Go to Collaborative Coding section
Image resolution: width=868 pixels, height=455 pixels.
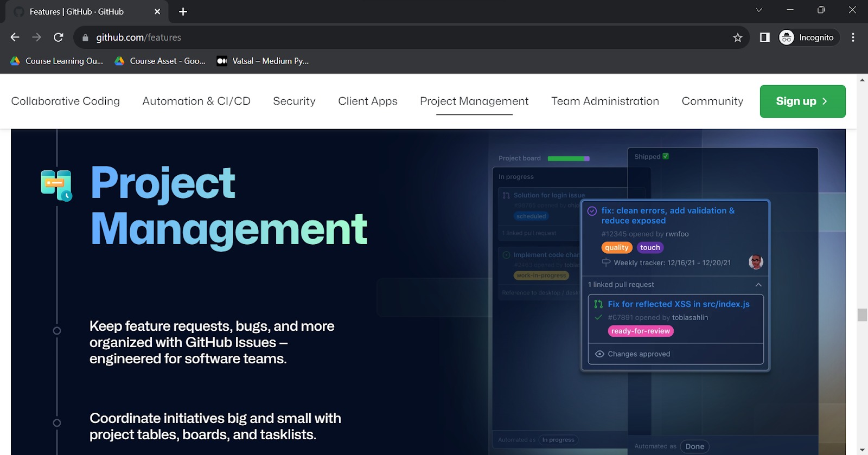[66, 101]
